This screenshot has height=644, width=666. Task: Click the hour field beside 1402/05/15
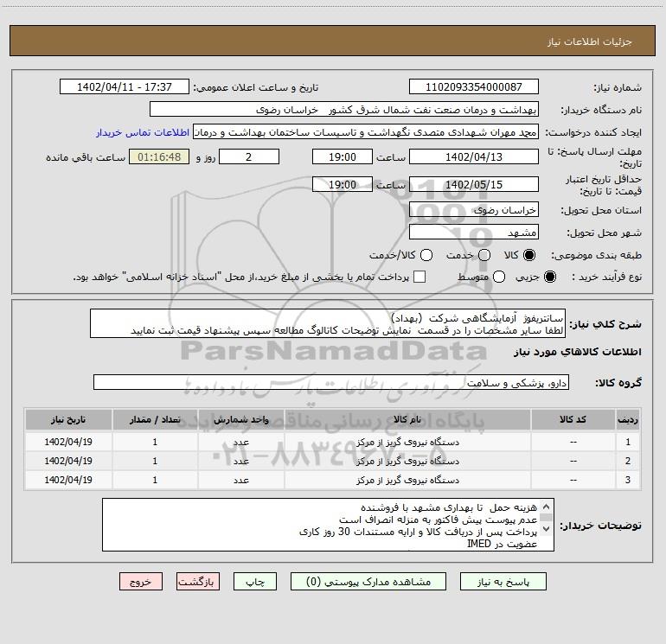click(343, 184)
